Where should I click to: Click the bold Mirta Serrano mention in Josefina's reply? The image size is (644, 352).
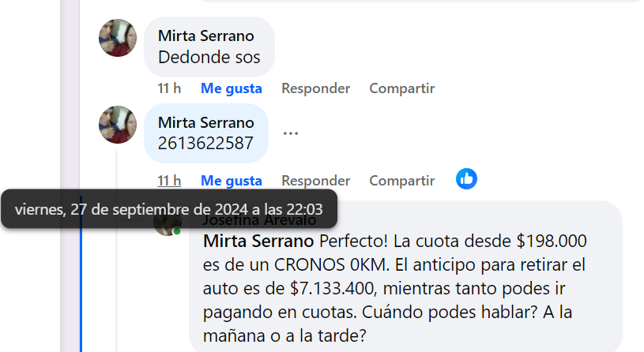258,241
